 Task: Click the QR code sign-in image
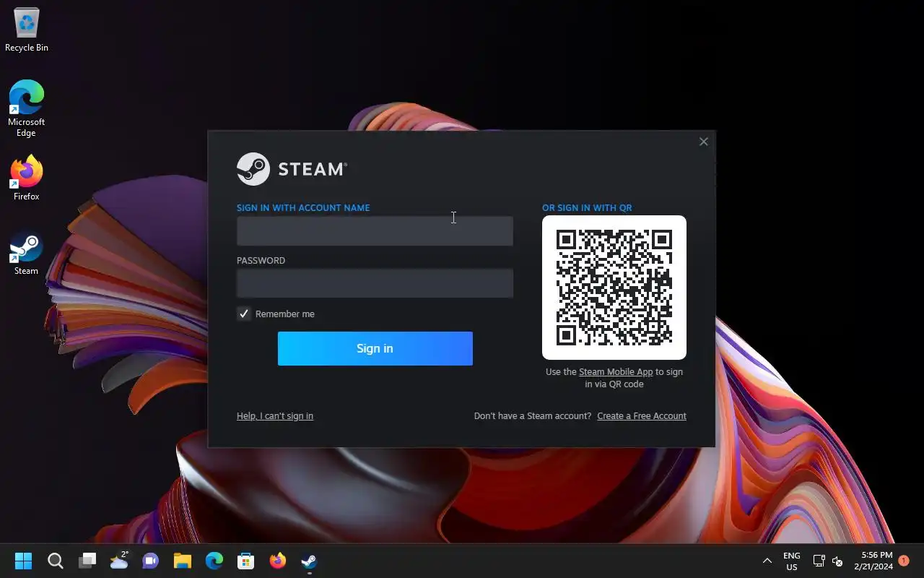[x=614, y=288]
